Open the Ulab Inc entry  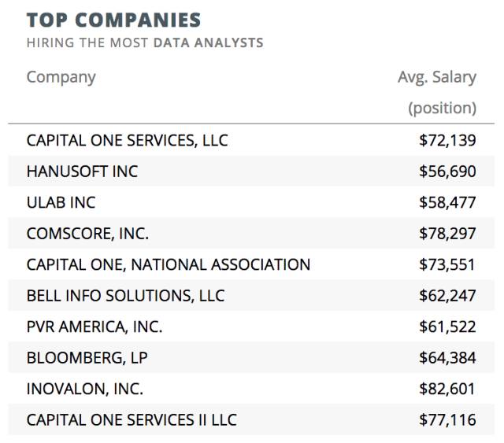click(61, 202)
